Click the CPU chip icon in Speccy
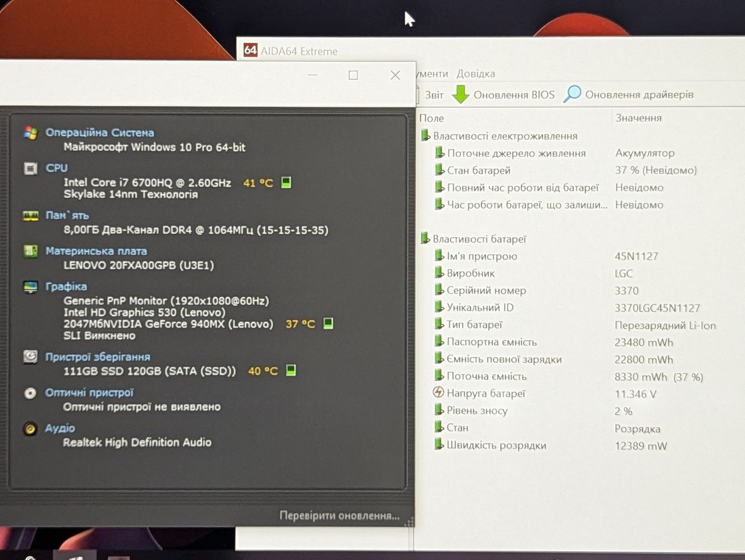 pyautogui.click(x=30, y=169)
